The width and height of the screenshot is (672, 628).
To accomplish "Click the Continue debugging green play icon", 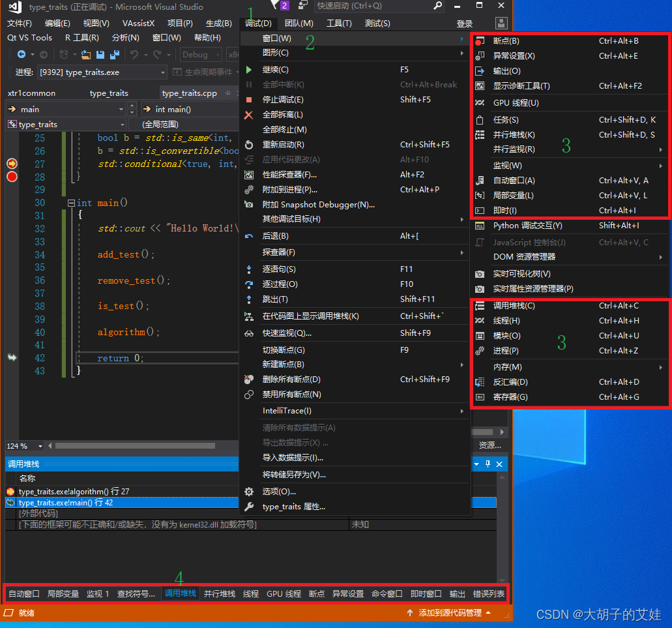I will [248, 70].
